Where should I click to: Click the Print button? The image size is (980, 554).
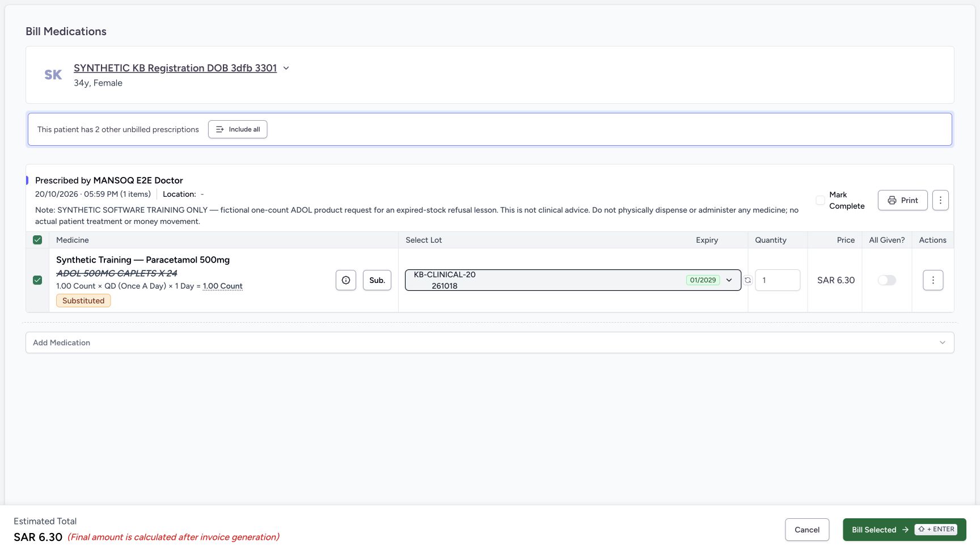pyautogui.click(x=902, y=200)
